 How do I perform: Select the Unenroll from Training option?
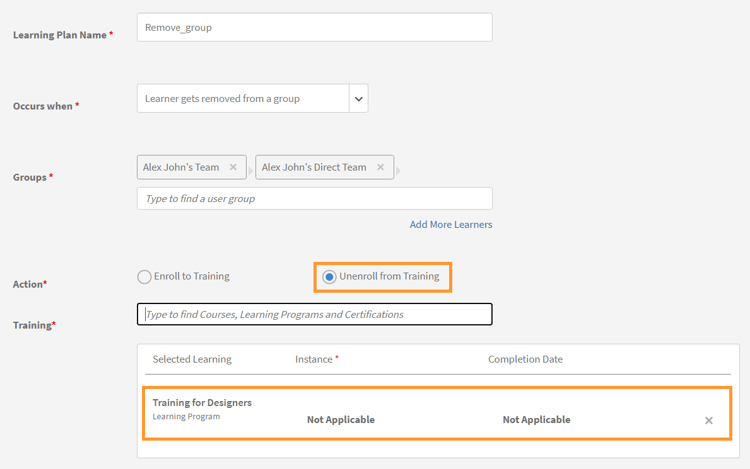pyautogui.click(x=329, y=277)
